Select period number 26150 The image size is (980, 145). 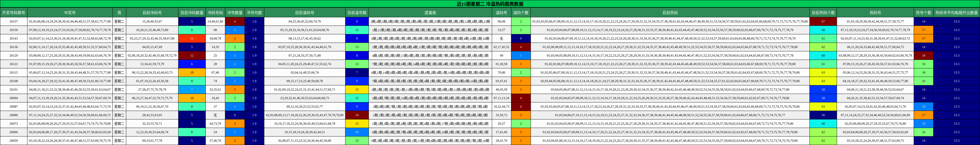14,30
